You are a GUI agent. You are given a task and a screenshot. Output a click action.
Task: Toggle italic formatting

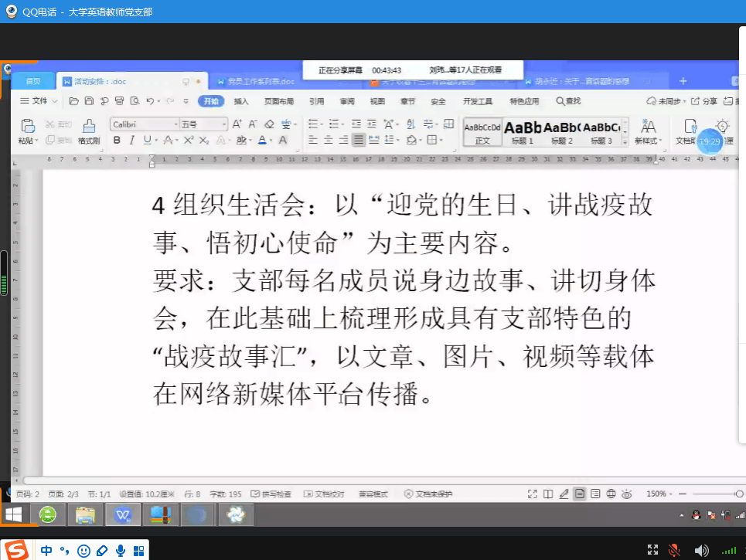tap(131, 141)
